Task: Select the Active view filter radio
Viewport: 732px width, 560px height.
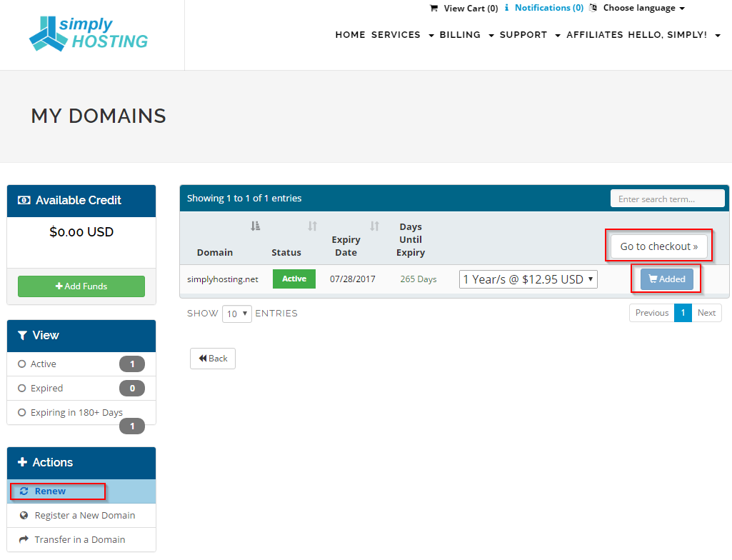Action: [x=21, y=364]
